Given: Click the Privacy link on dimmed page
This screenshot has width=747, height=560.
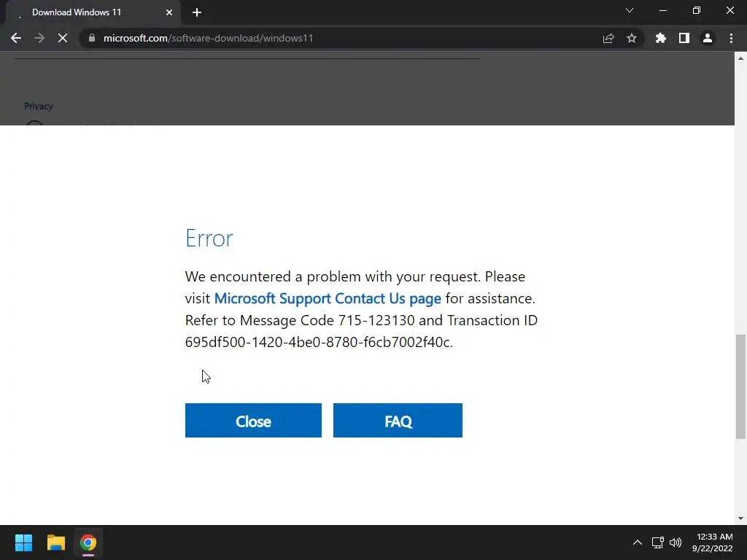Looking at the screenshot, I should click(38, 106).
